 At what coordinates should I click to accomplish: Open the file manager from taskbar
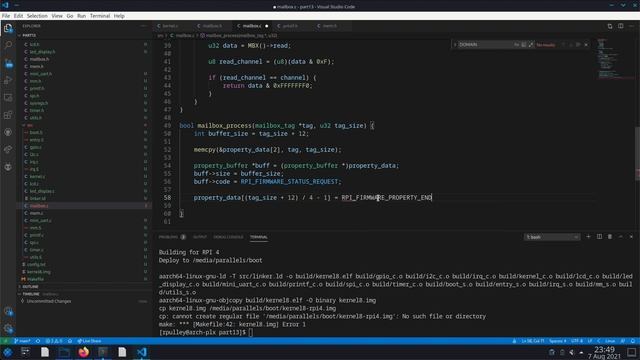tap(64, 352)
